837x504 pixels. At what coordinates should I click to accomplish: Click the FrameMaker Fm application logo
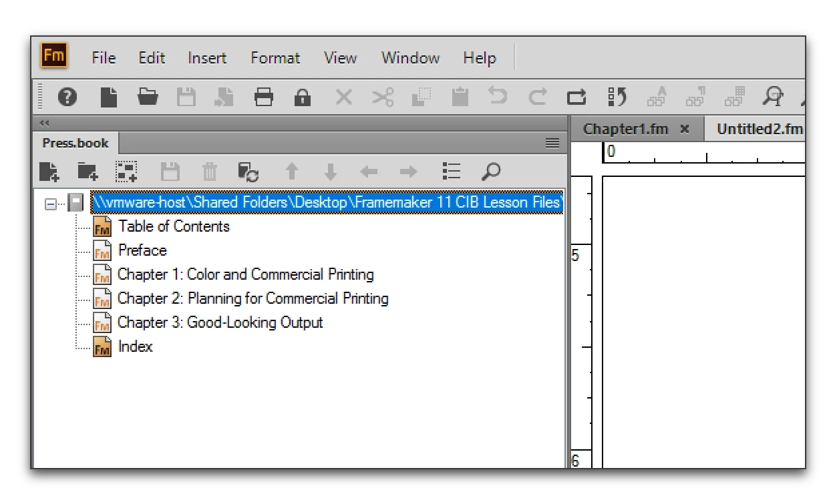coord(53,55)
